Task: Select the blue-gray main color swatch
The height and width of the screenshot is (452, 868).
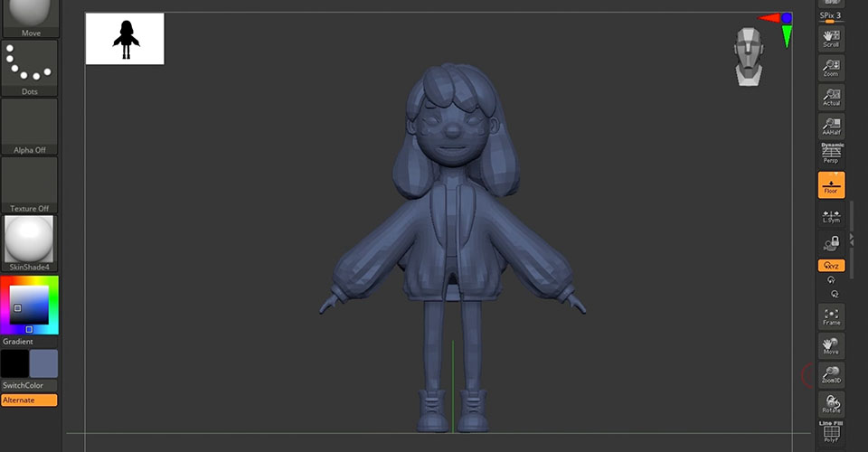Action: 43,363
